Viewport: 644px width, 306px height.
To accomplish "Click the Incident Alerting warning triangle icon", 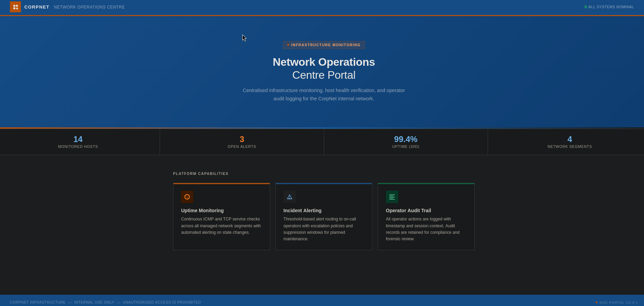I will pyautogui.click(x=290, y=197).
